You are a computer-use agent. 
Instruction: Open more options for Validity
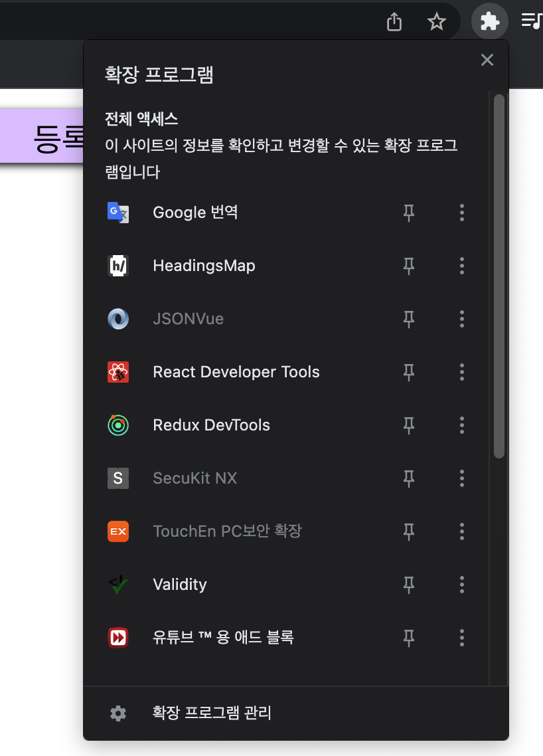(x=461, y=585)
